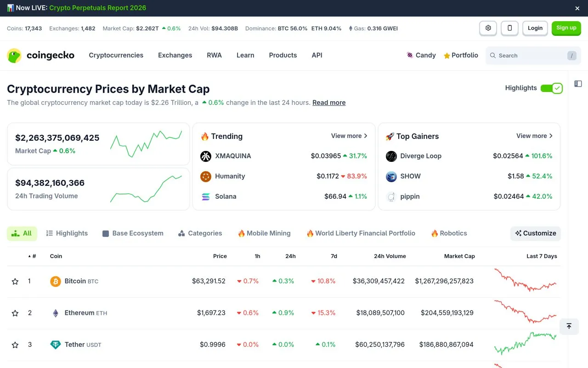
Task: Click the mobile app phone icon
Action: click(509, 28)
